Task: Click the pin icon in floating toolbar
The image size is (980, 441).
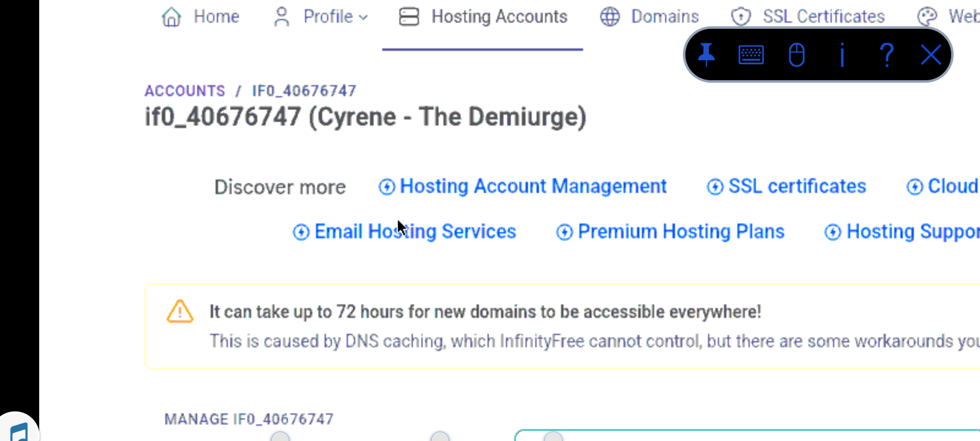Action: 706,55
